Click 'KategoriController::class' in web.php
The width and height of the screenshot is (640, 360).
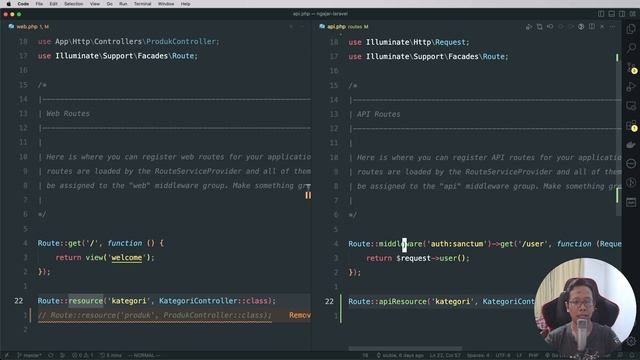click(213, 301)
